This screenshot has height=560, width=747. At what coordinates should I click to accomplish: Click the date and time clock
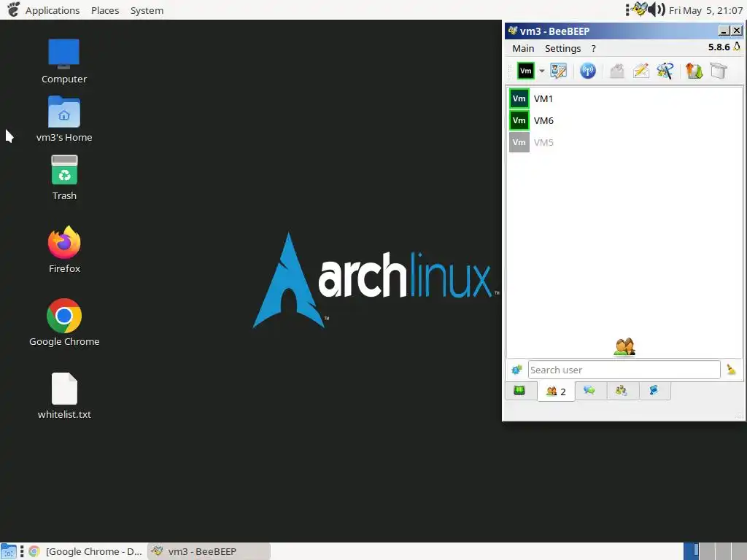click(705, 10)
